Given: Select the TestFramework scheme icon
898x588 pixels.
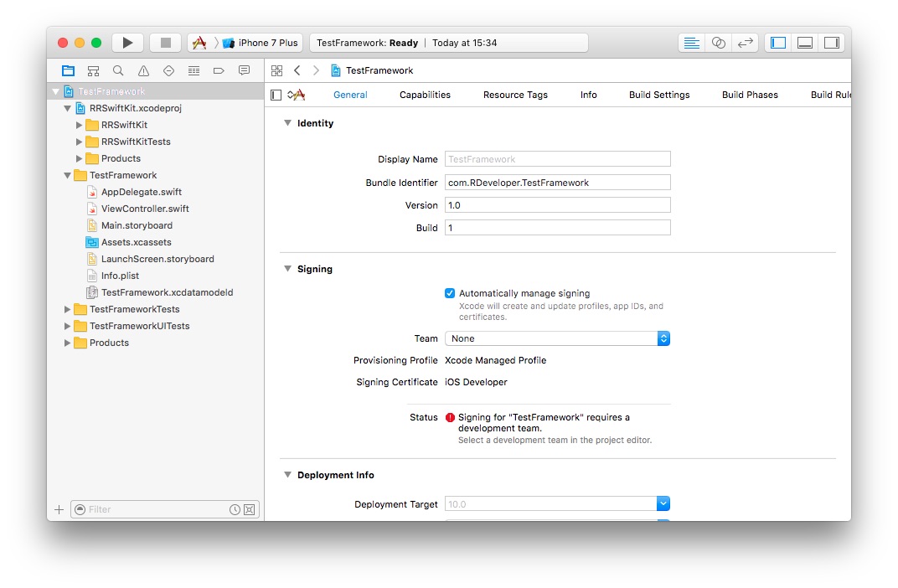Looking at the screenshot, I should [199, 43].
